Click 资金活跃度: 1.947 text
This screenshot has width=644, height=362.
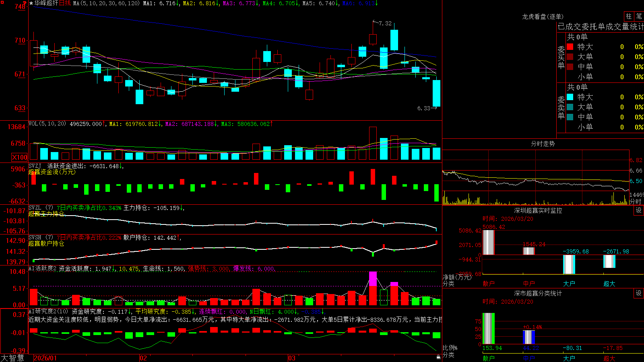[85, 268]
